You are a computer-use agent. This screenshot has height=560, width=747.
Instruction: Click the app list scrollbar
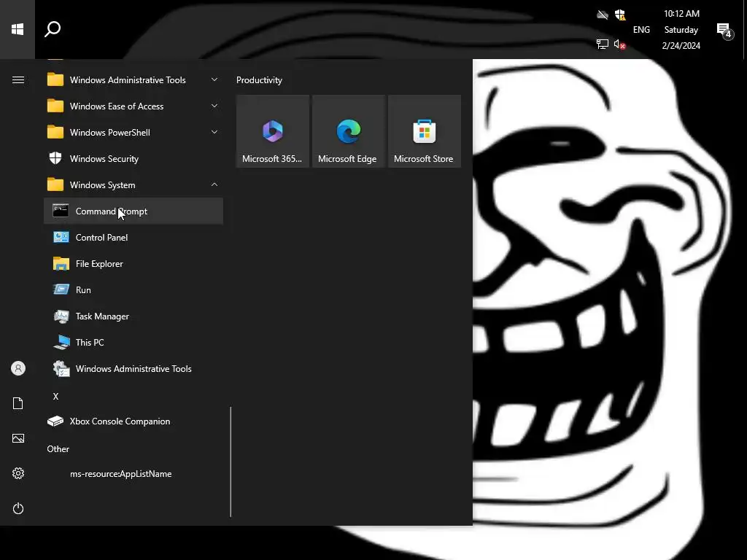231,462
